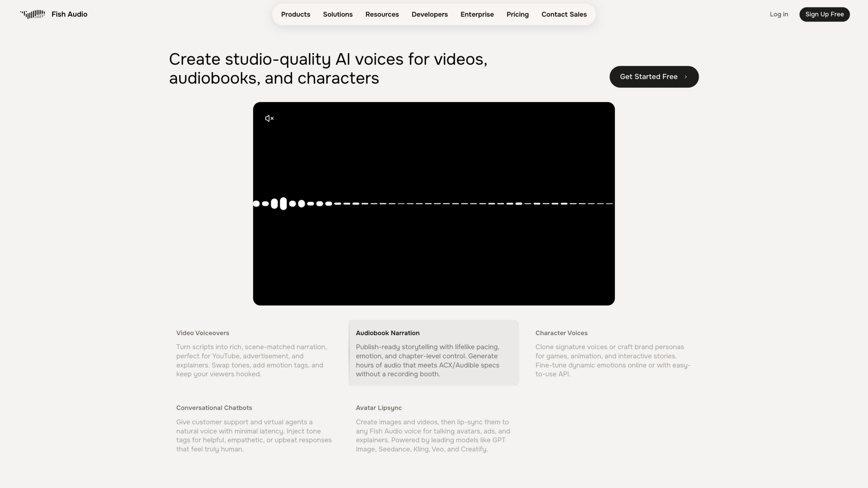Select the Conversational Chatbots use case
The image size is (868, 488).
point(254,428)
